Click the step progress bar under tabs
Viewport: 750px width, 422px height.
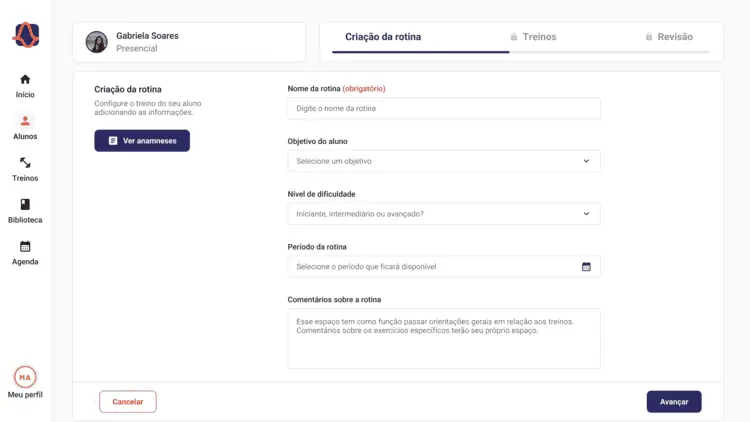[521, 52]
